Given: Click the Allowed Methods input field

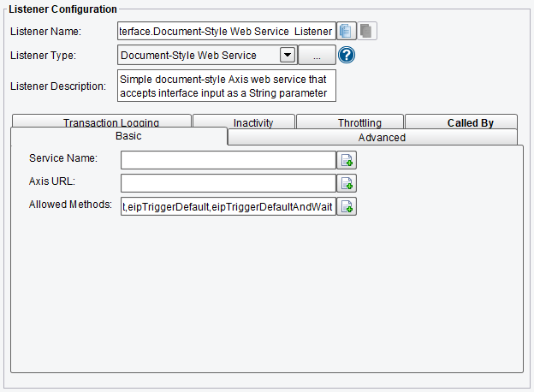Looking at the screenshot, I should [228, 206].
